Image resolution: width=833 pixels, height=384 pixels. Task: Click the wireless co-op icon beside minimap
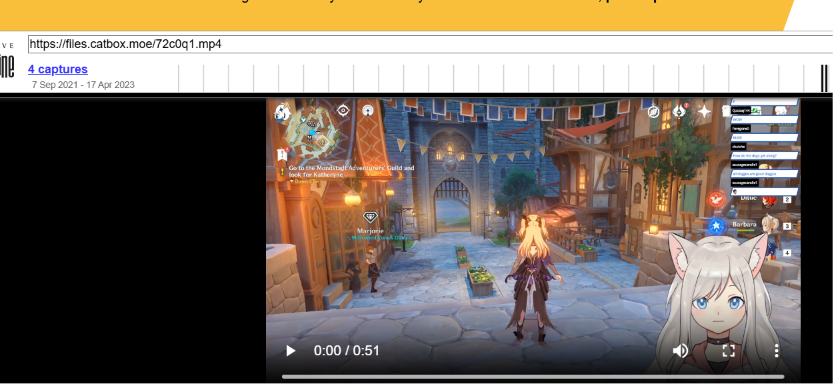pyautogui.click(x=367, y=110)
